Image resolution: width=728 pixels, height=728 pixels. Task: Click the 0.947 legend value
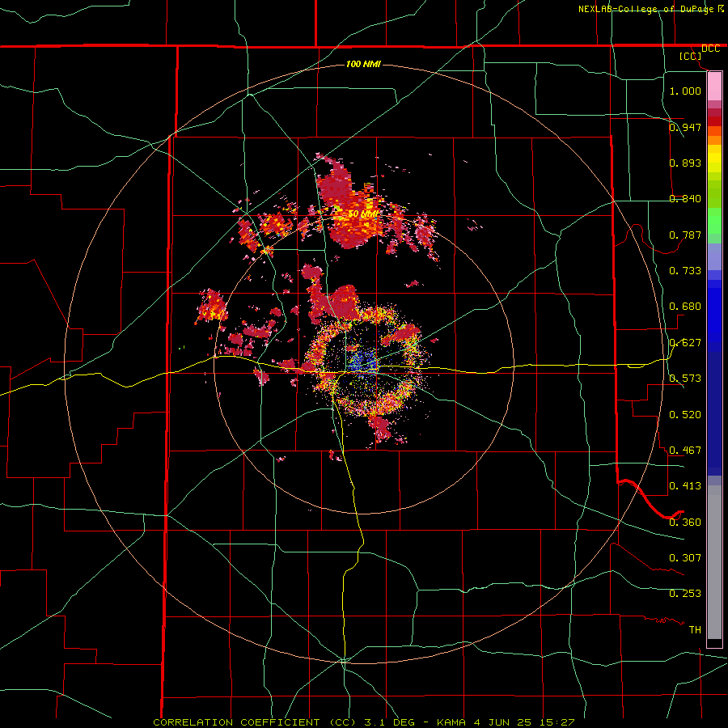(685, 127)
